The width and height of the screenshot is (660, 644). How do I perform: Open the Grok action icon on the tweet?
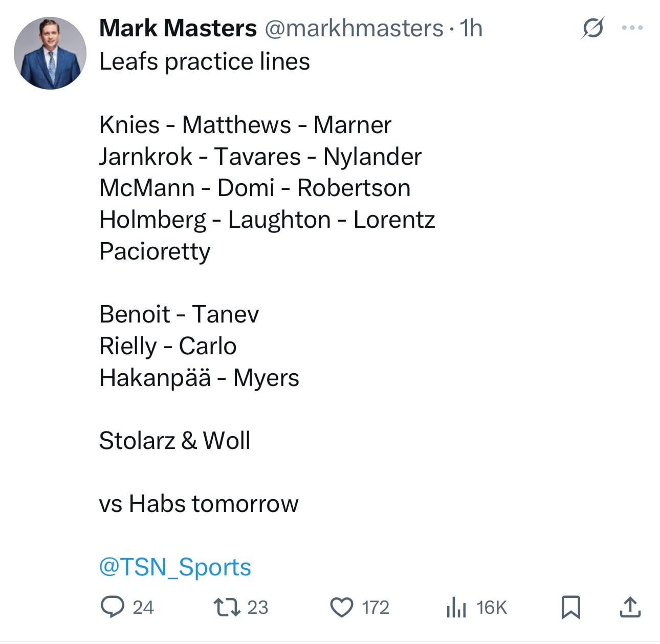coord(592,28)
